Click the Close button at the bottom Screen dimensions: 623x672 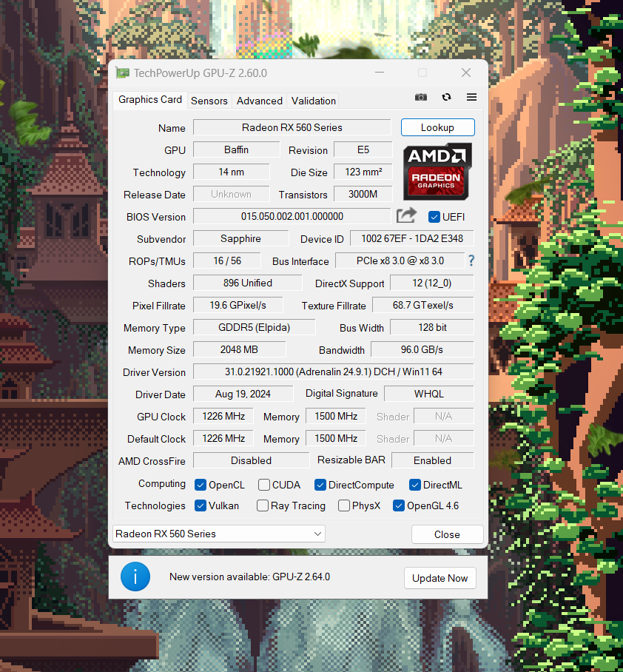point(447,534)
